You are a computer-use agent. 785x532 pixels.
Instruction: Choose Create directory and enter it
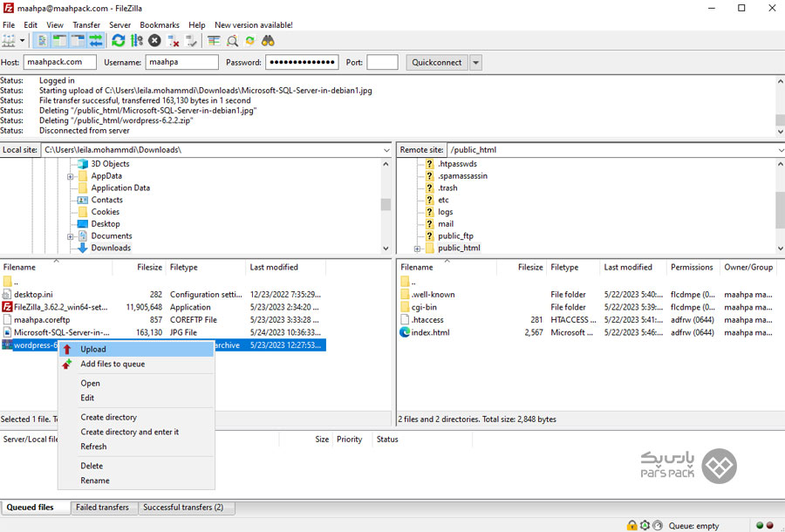pos(136,432)
